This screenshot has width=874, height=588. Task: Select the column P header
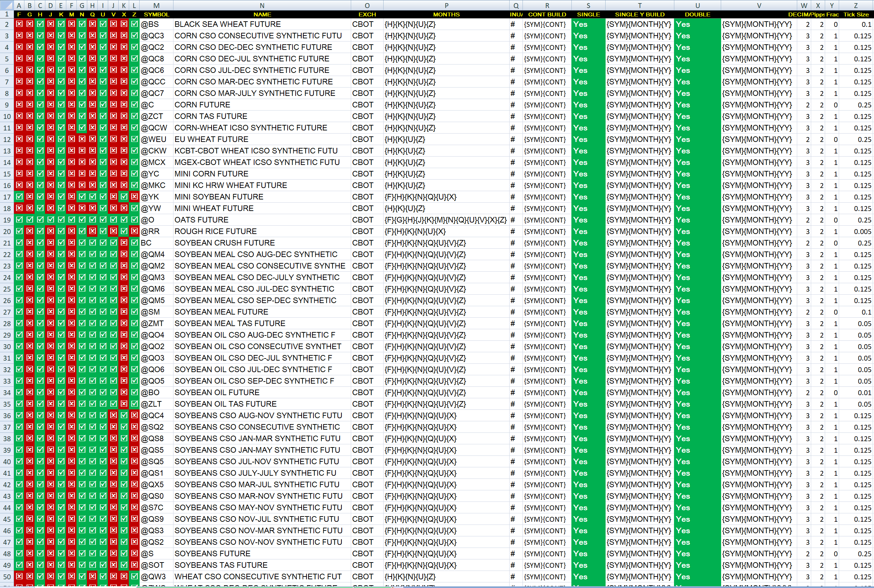pos(446,5)
